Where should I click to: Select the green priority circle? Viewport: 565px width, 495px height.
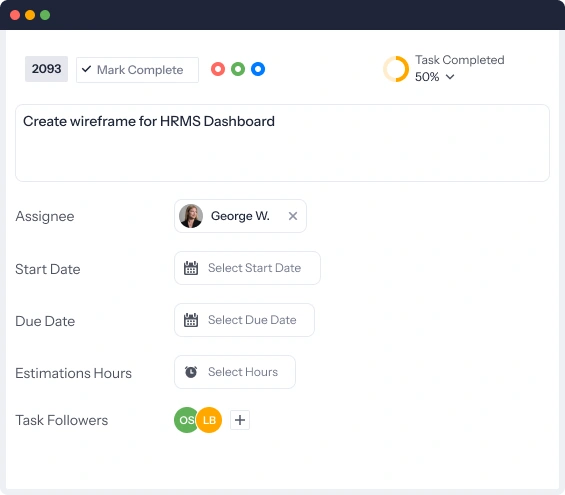[238, 69]
